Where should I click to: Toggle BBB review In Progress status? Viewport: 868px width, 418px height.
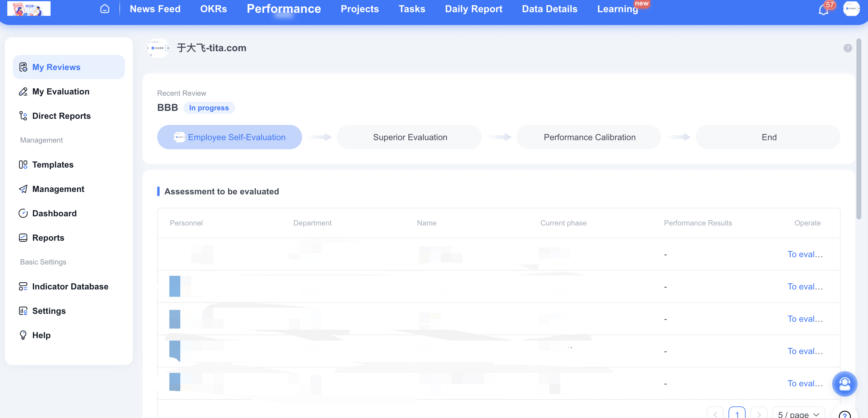[209, 107]
